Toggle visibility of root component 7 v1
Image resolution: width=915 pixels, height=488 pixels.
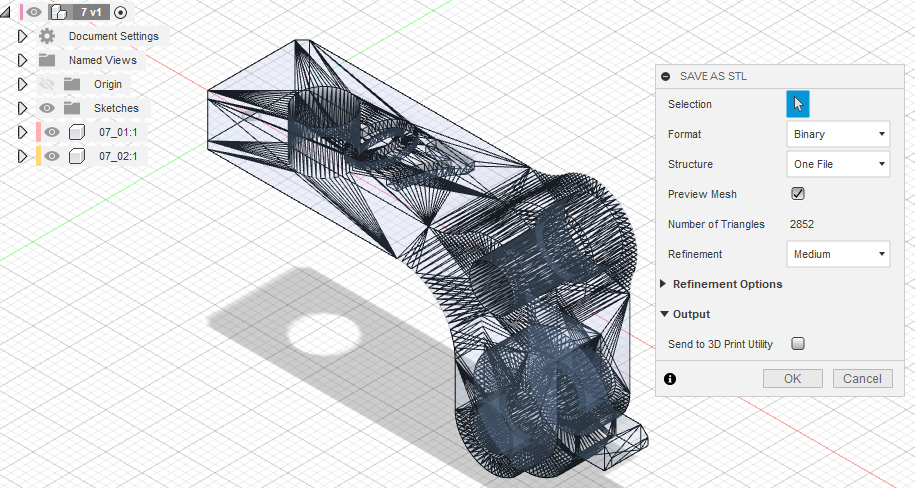[34, 12]
